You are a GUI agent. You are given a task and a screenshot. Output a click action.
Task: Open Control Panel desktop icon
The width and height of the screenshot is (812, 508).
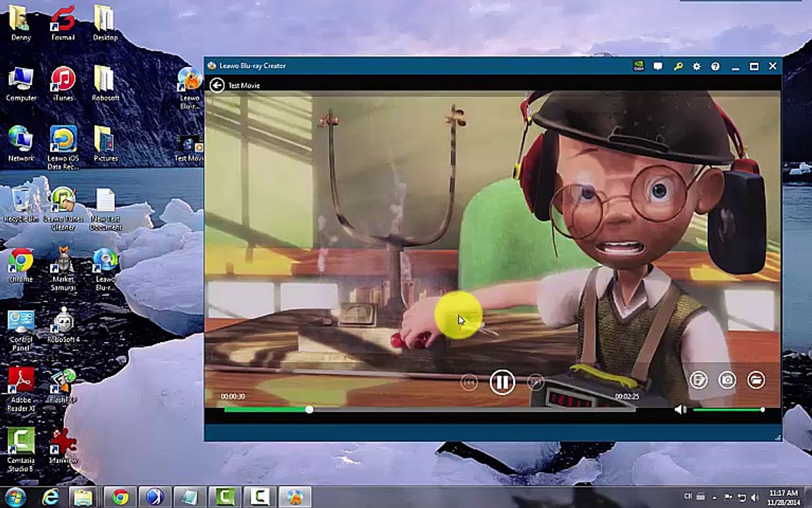pos(20,330)
